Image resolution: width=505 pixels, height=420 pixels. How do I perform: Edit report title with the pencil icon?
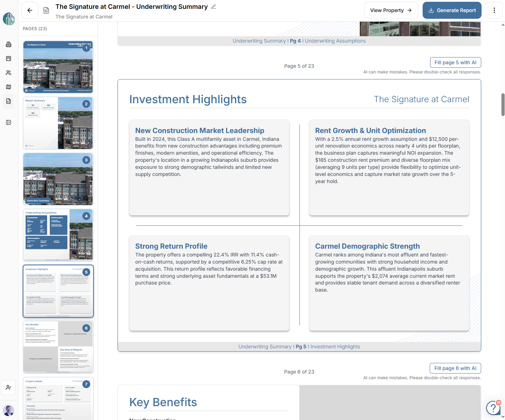213,7
